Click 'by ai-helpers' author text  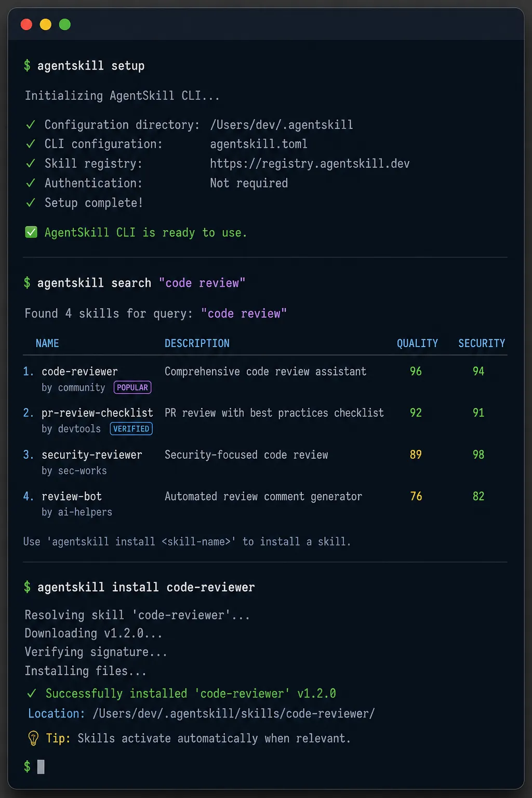coord(77,512)
